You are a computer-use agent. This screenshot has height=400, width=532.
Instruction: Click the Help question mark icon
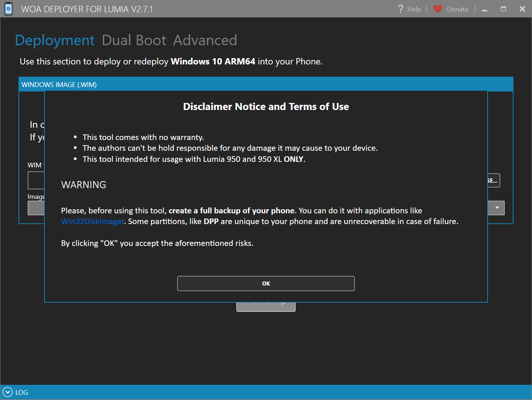click(400, 9)
